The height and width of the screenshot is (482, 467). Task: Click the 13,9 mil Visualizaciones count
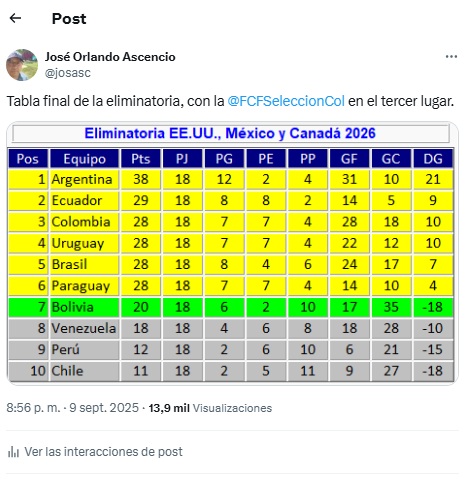(210, 408)
